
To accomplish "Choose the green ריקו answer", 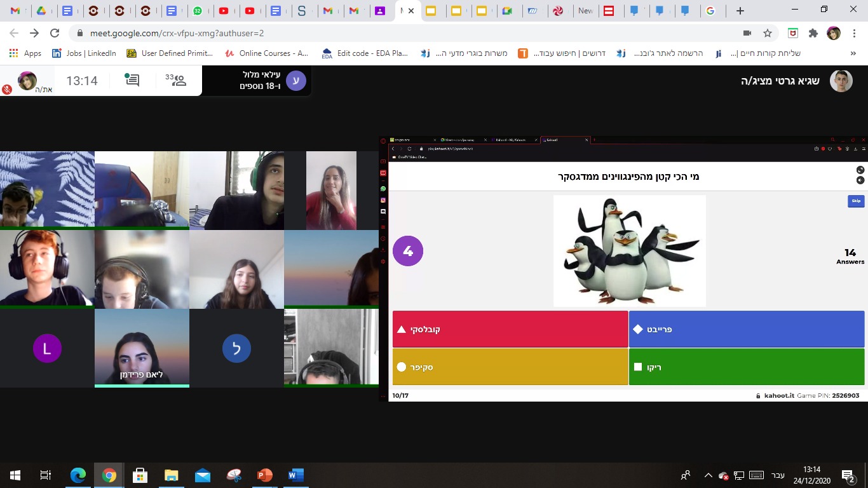I will (x=747, y=367).
